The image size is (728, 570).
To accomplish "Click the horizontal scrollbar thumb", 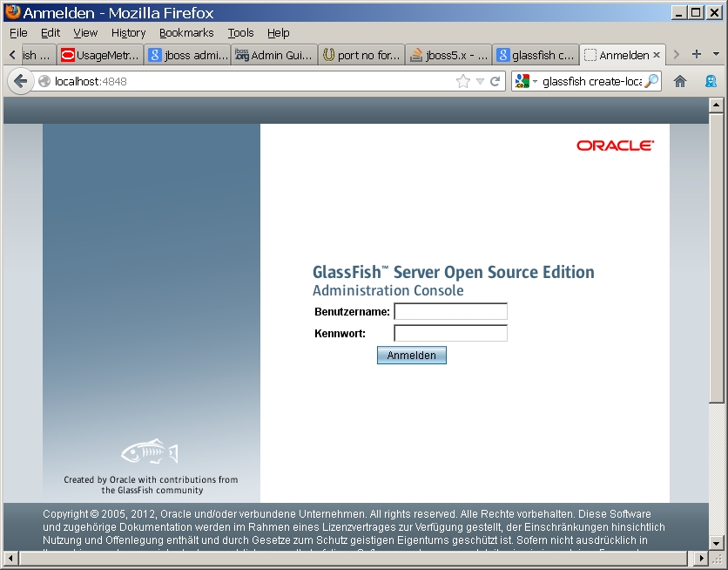I will coord(353,558).
